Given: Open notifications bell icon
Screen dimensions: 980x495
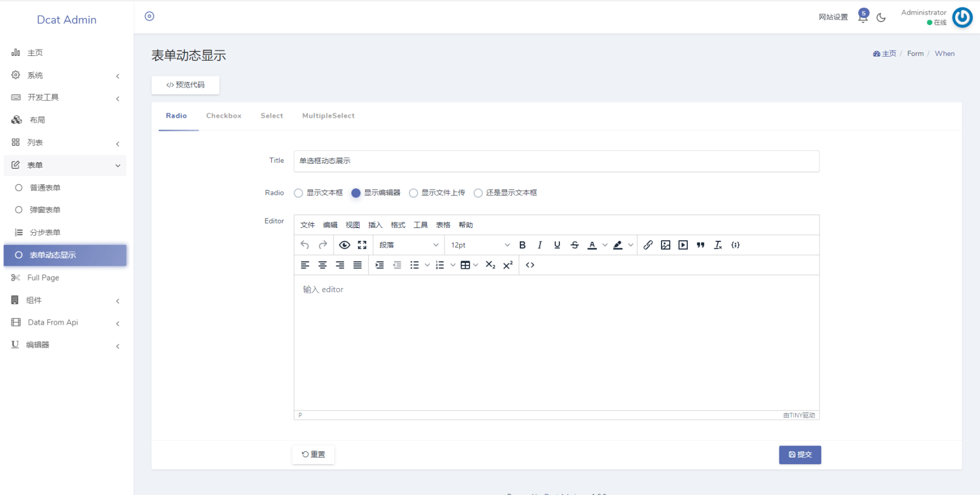Looking at the screenshot, I should coord(863,17).
